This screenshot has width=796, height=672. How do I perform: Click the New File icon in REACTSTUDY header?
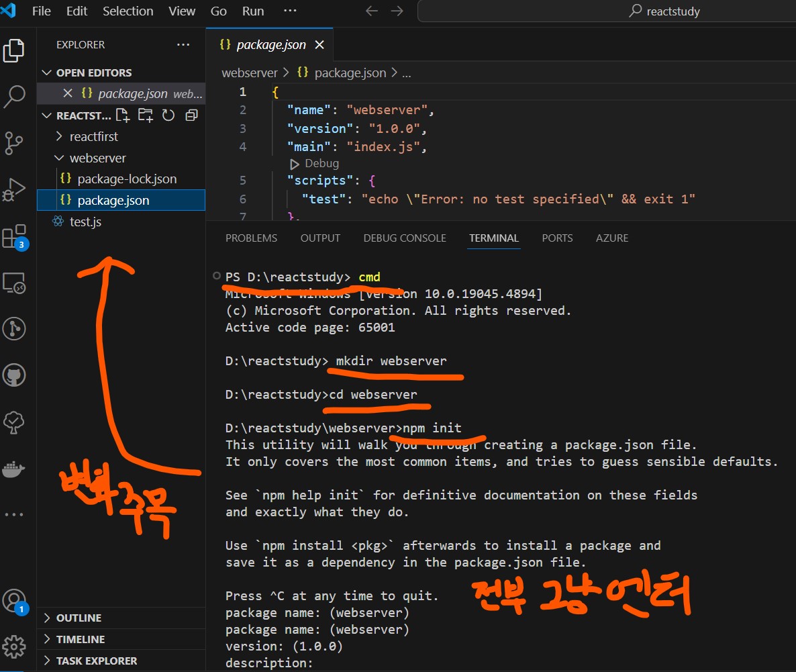122,115
